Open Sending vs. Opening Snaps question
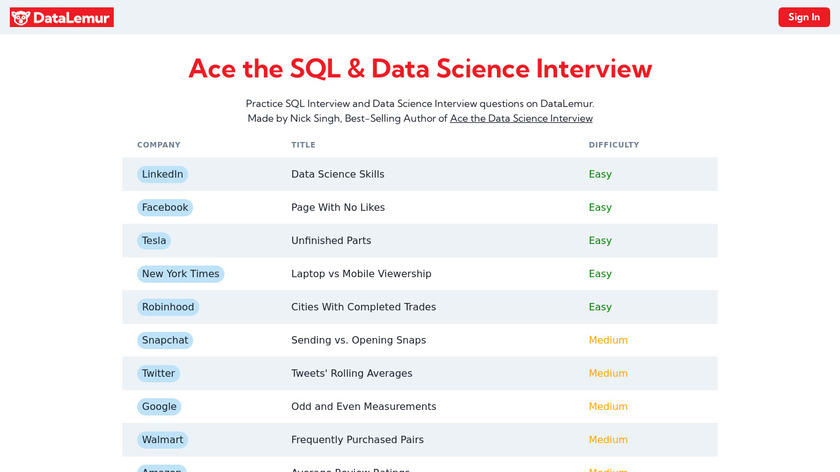The height and width of the screenshot is (472, 840). point(358,340)
